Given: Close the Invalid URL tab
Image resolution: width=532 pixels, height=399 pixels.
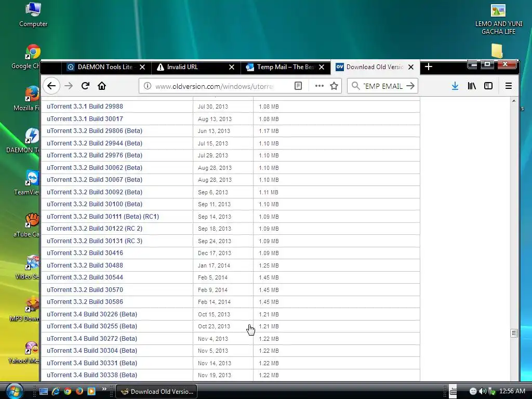Looking at the screenshot, I should [x=232, y=67].
